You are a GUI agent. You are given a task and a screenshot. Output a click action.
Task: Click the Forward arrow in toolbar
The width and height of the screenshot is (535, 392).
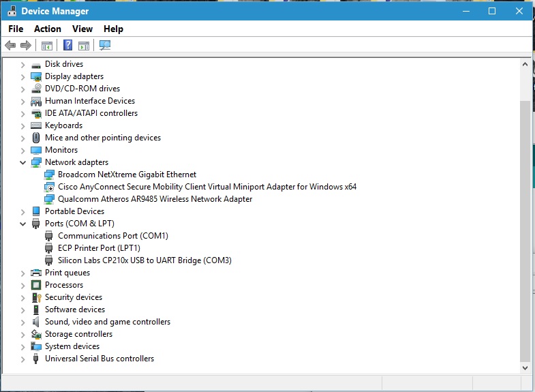point(26,46)
